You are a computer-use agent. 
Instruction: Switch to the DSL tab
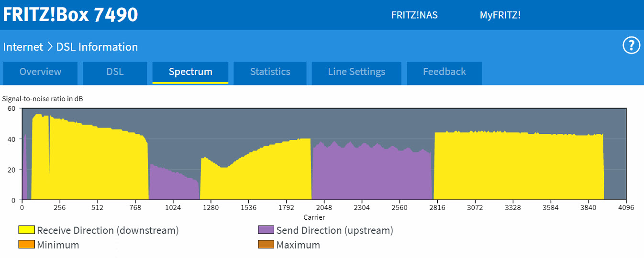tap(115, 72)
